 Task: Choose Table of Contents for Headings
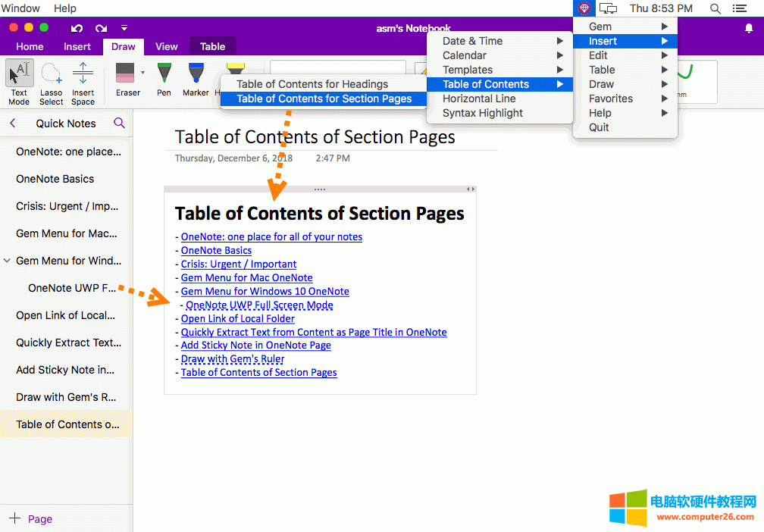click(312, 84)
